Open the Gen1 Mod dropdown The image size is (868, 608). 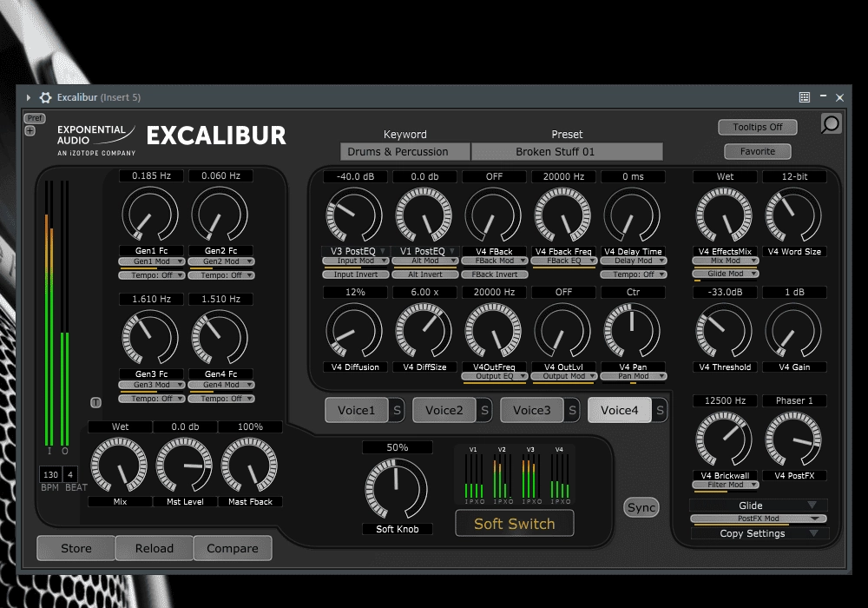[x=152, y=261]
